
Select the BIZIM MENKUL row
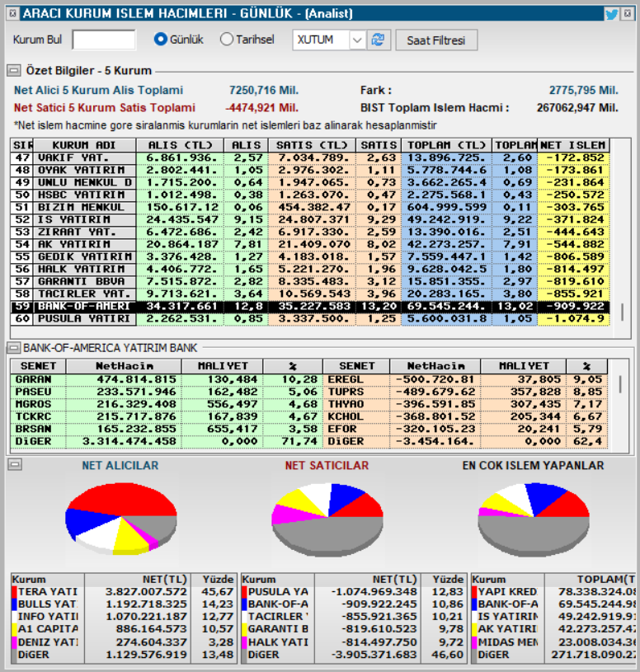pyautogui.click(x=309, y=208)
